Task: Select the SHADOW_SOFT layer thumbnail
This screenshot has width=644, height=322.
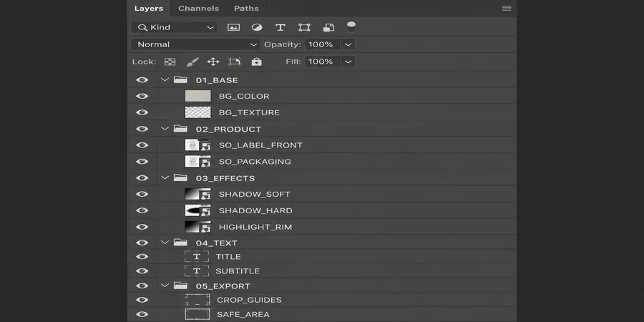Action: pos(198,194)
